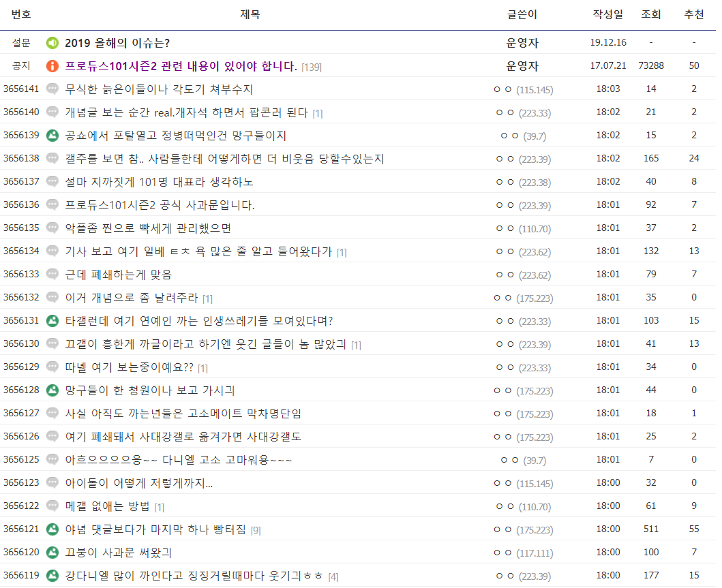Click the image icon on post 3656119
The height and width of the screenshot is (588, 722).
(52, 576)
